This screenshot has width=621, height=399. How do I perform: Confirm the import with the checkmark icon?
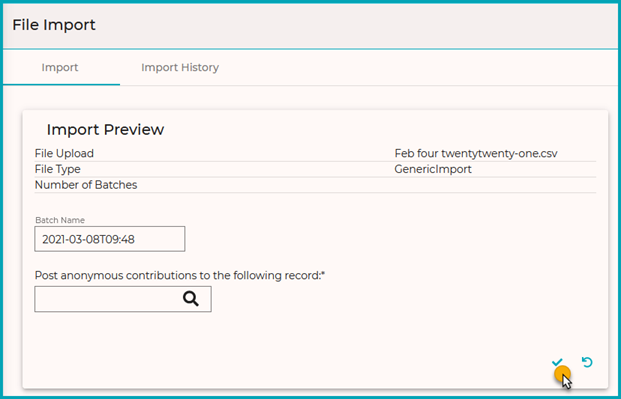[x=557, y=362]
